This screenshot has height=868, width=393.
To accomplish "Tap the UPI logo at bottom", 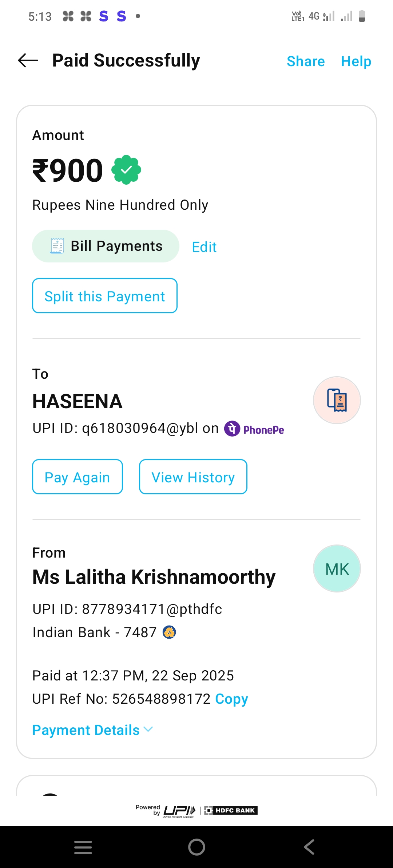I will coord(179,811).
